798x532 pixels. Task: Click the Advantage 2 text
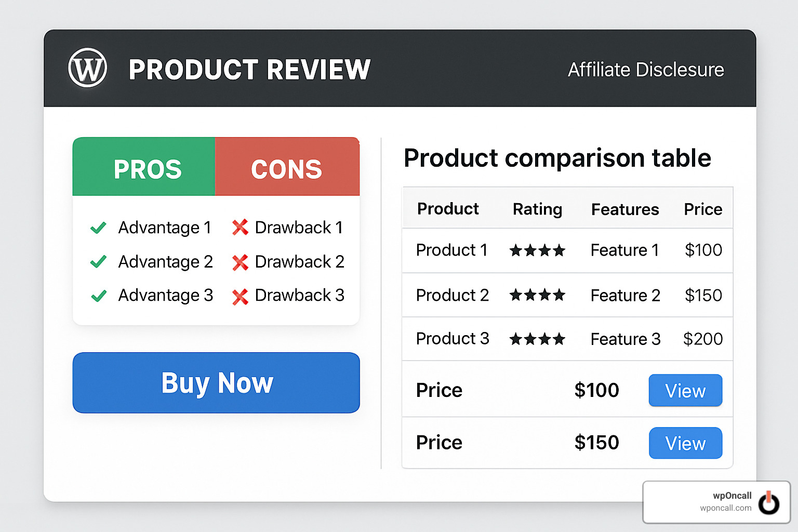pos(166,262)
